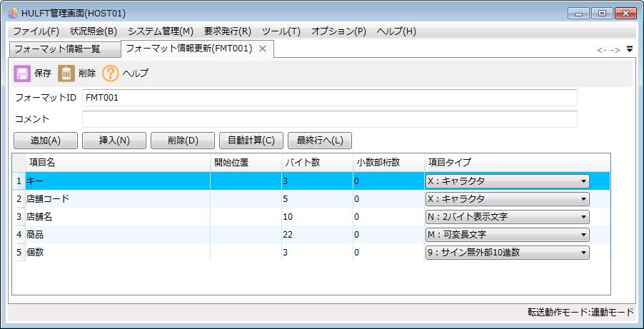Close the FMT001 update tab
Viewport: 644px width, 329px height.
[263, 49]
